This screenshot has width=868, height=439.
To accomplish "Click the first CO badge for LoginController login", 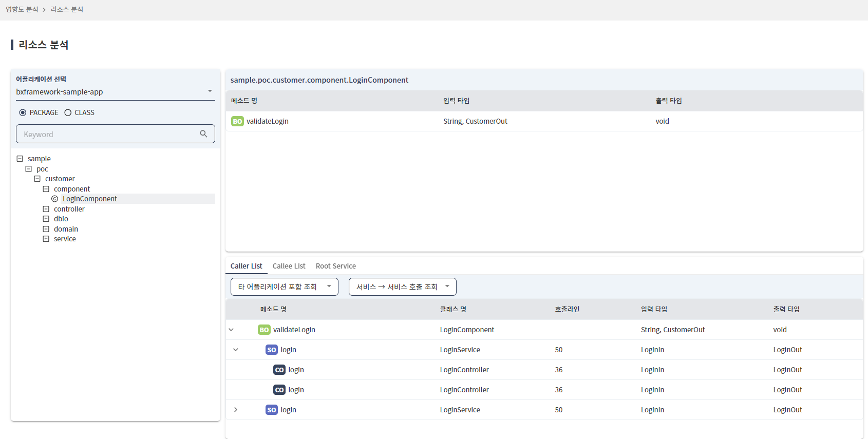I will pos(279,370).
